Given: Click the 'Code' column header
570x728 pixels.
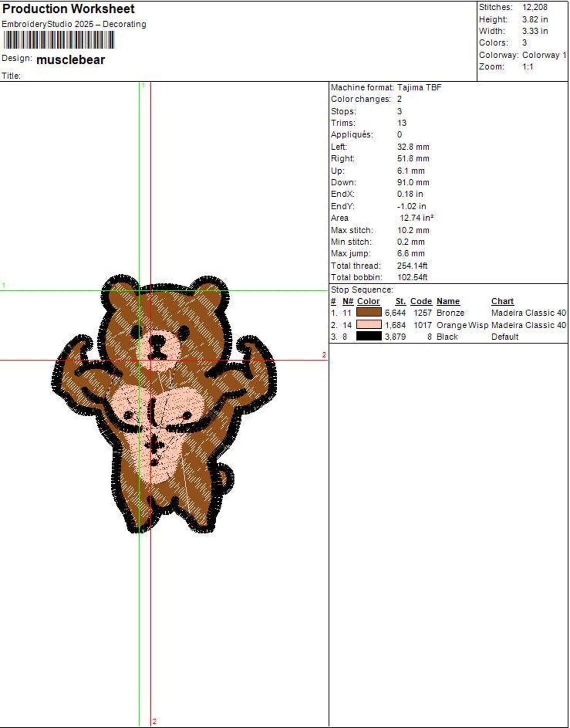Looking at the screenshot, I should pyautogui.click(x=421, y=301).
